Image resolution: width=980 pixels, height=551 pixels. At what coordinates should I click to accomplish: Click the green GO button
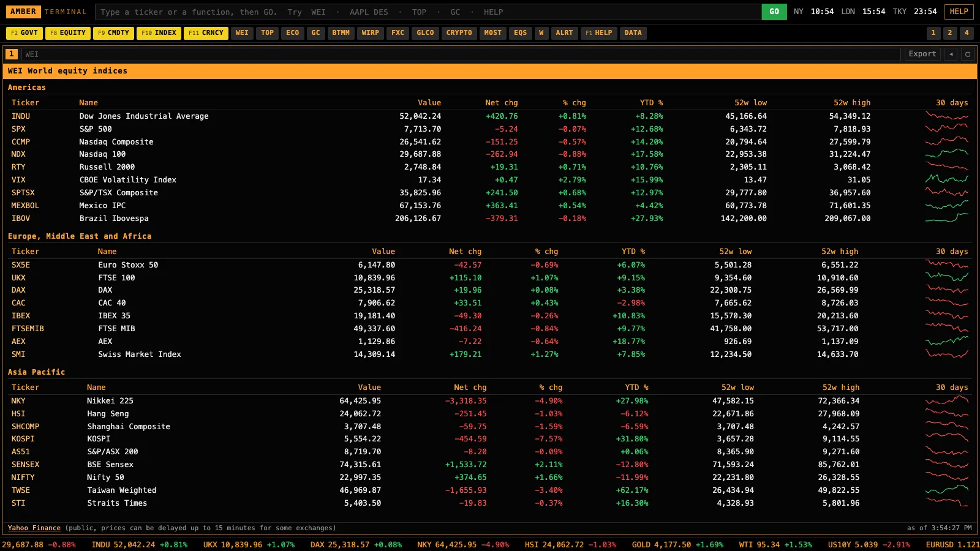click(774, 12)
